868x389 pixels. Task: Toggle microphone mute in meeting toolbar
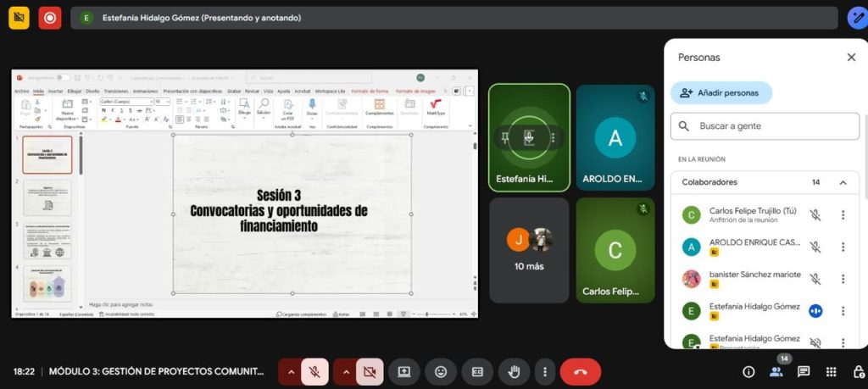tap(314, 371)
